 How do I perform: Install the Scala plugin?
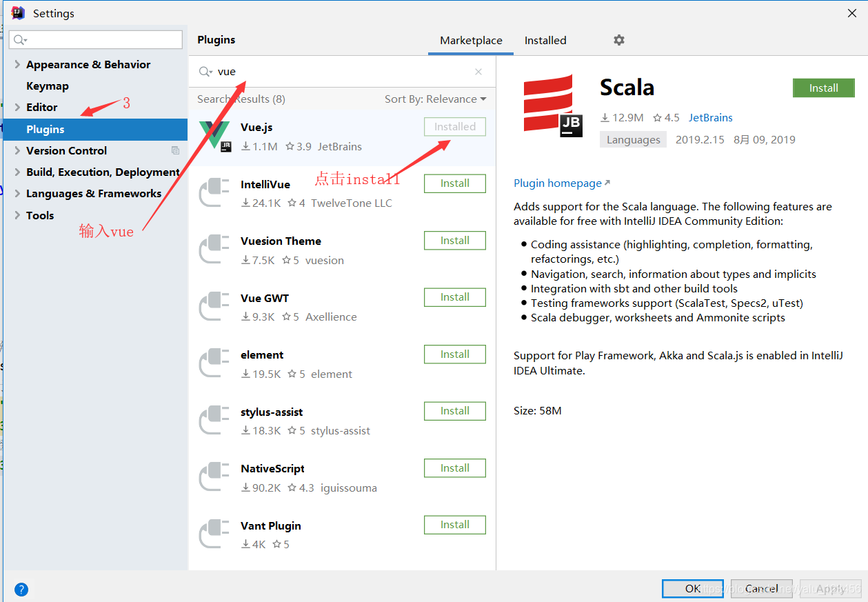[823, 88]
